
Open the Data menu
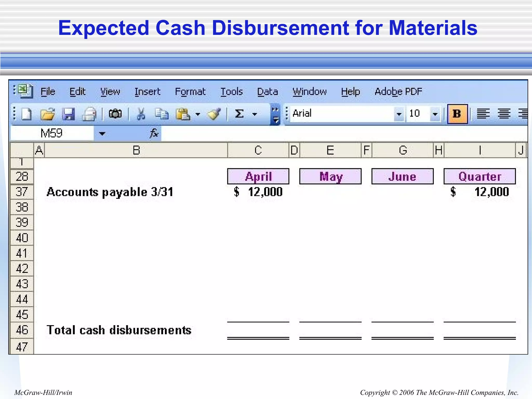coord(268,92)
